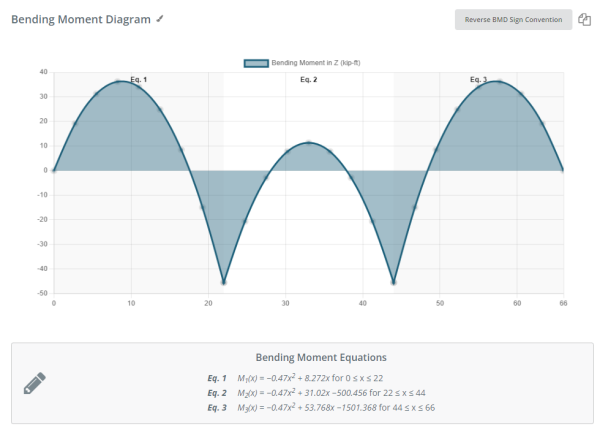The image size is (600, 429).
Task: Click the Eq. 3 label above the last span
Action: [x=478, y=79]
